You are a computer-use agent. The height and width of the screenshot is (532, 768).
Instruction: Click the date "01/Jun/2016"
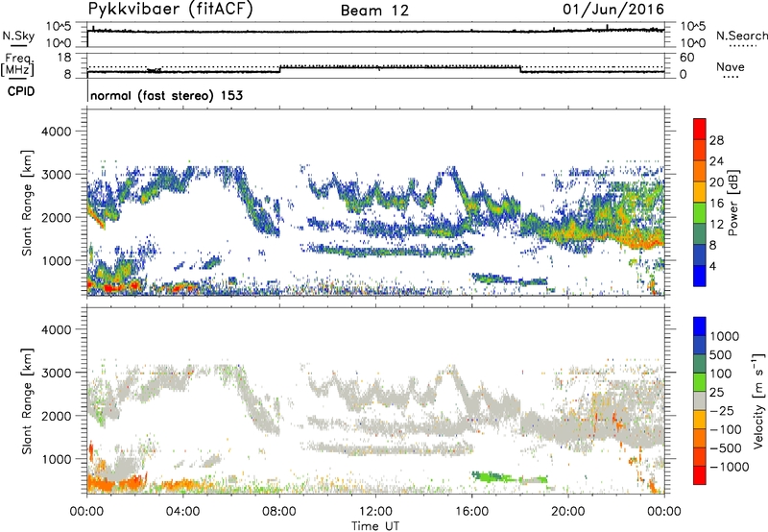(613, 10)
